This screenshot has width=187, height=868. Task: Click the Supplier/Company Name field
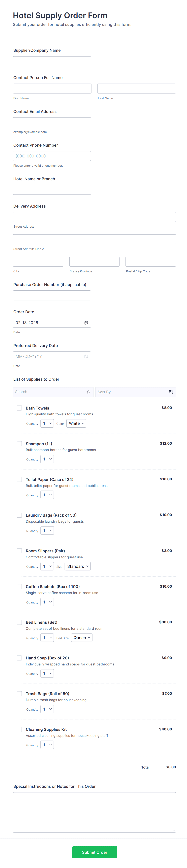52,61
